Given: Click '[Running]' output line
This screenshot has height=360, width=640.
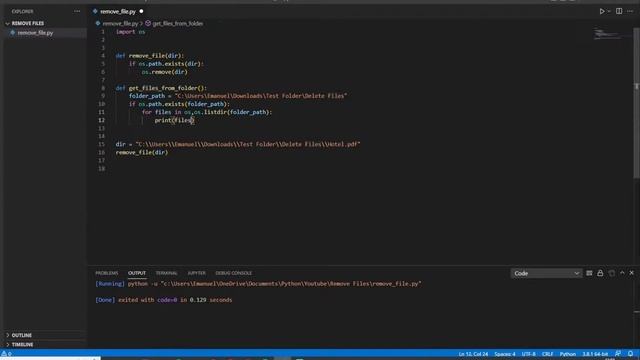Looking at the screenshot, I should tap(258, 284).
